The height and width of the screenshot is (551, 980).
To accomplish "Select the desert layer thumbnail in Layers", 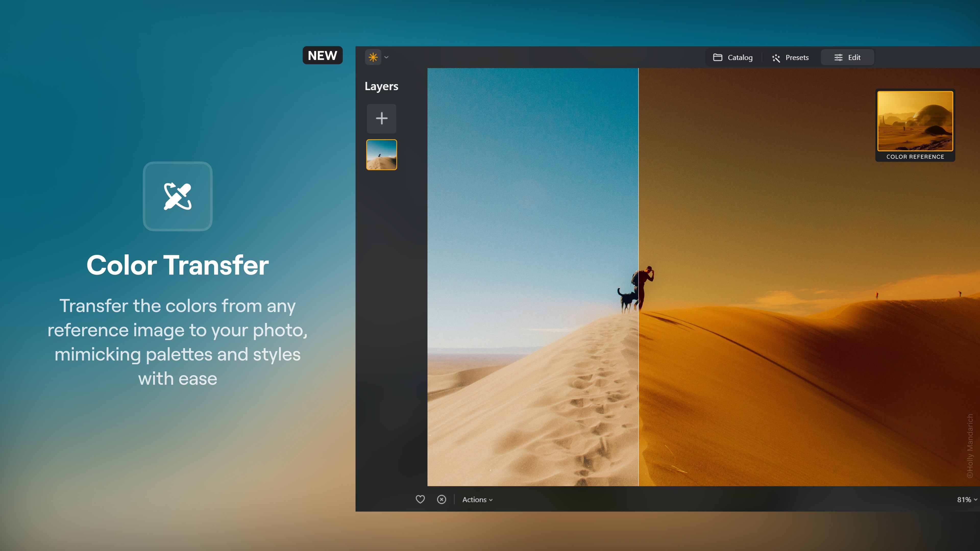I will tap(381, 155).
